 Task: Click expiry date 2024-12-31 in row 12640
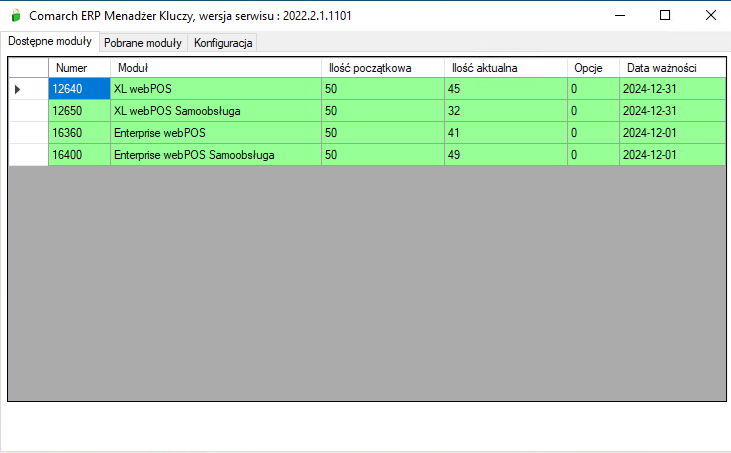tap(673, 89)
